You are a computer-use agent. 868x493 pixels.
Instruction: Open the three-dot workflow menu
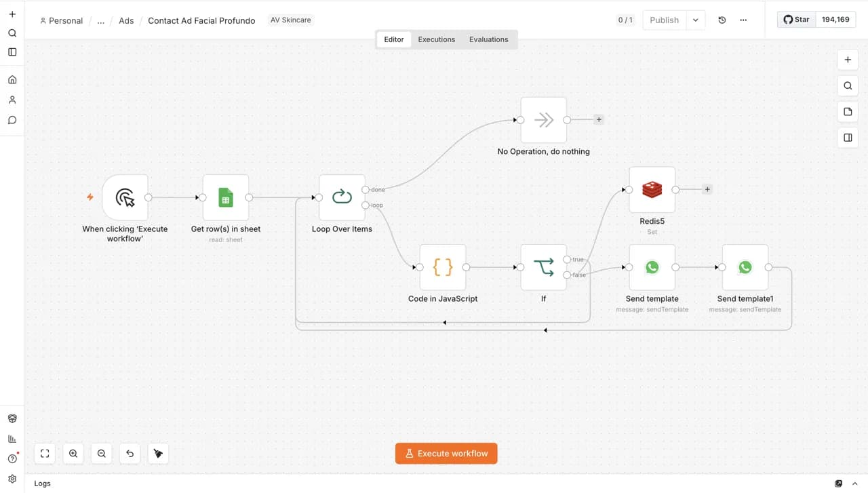click(743, 20)
